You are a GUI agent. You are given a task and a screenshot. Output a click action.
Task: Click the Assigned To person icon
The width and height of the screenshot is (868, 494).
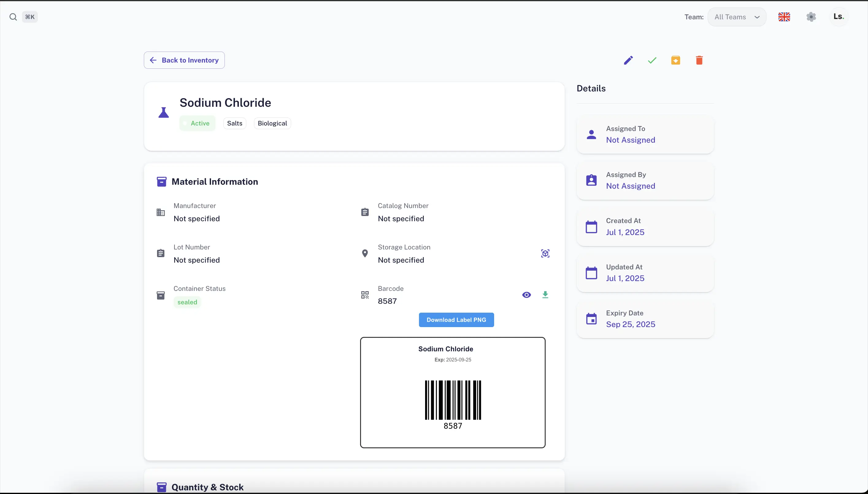(591, 134)
